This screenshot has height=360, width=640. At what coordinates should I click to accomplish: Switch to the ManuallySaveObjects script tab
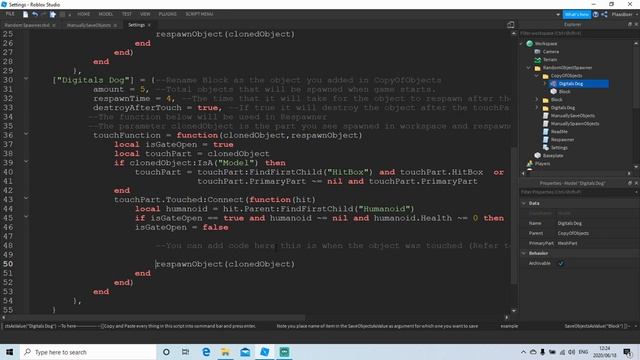point(89,25)
